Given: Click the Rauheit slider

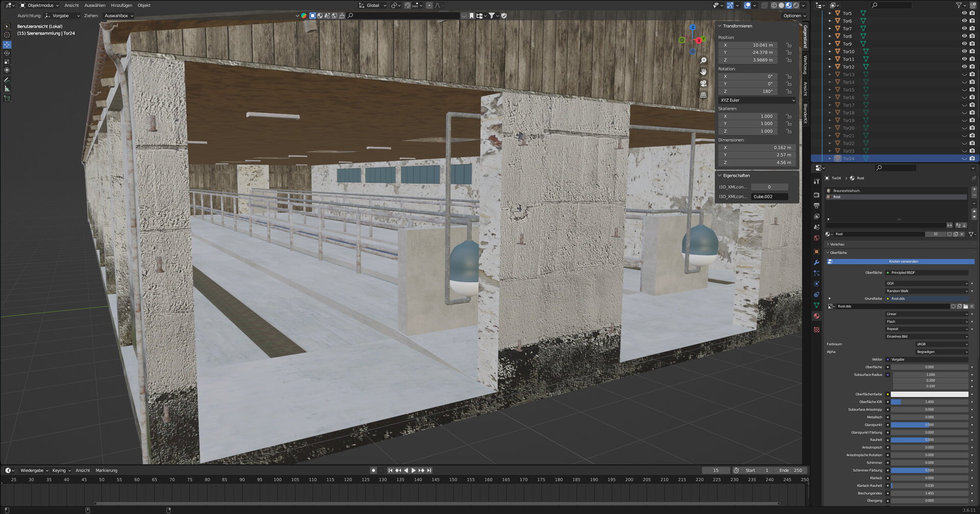Looking at the screenshot, I should [929, 440].
